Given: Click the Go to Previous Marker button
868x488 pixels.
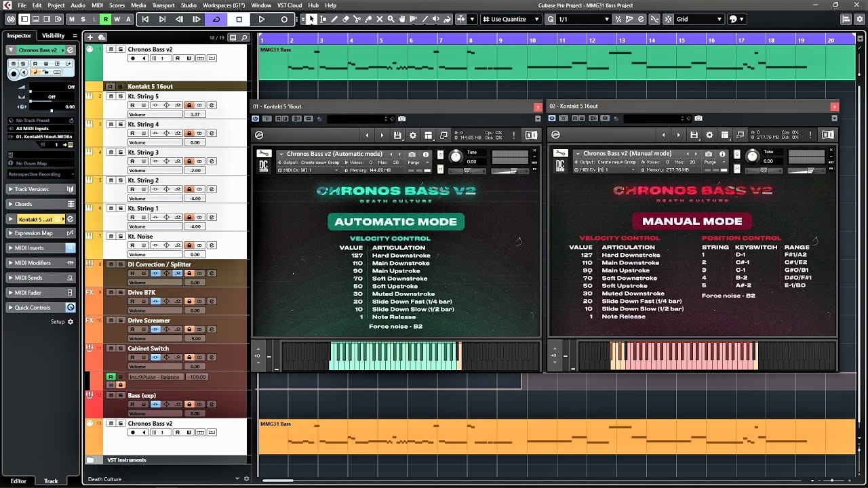Looking at the screenshot, I should (145, 19).
